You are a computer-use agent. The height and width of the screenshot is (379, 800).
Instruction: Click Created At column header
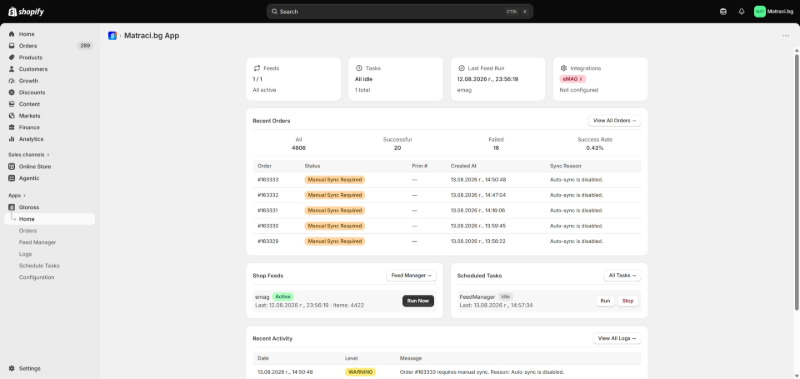tap(463, 166)
